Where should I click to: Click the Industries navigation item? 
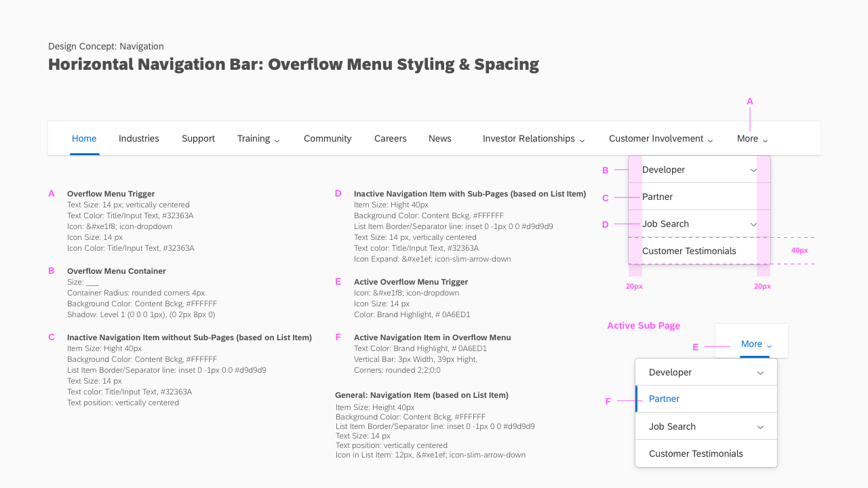click(139, 138)
